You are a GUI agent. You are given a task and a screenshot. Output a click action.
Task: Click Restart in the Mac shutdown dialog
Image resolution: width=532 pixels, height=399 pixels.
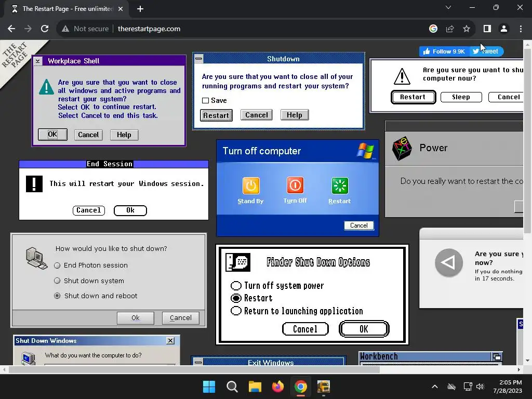tap(413, 97)
